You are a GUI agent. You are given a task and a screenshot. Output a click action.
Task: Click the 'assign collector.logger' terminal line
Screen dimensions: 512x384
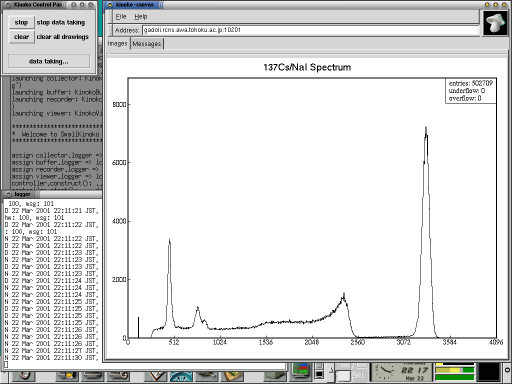[57, 156]
